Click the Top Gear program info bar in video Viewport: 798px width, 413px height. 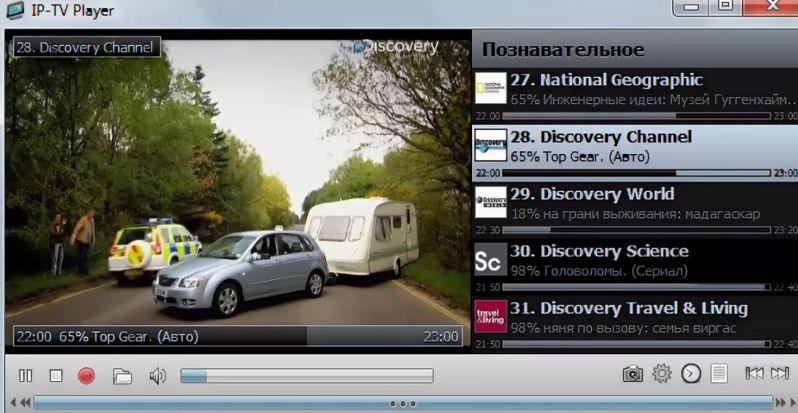(238, 337)
